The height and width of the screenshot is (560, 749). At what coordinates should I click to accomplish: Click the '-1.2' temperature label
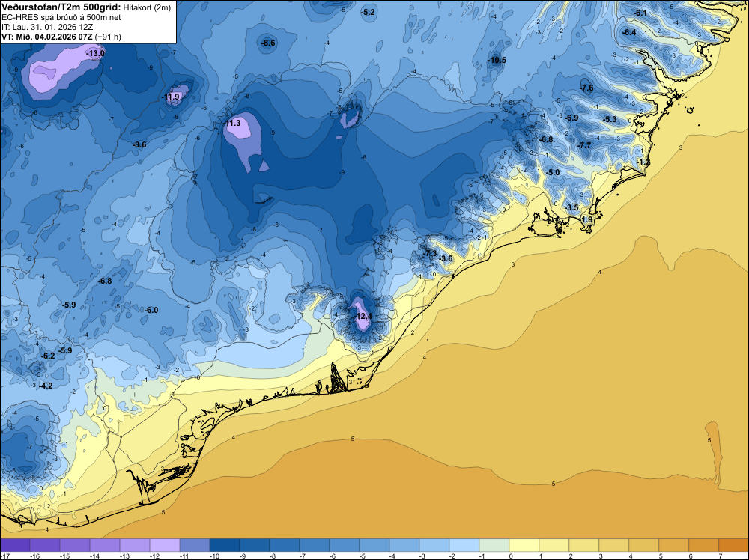click(643, 162)
